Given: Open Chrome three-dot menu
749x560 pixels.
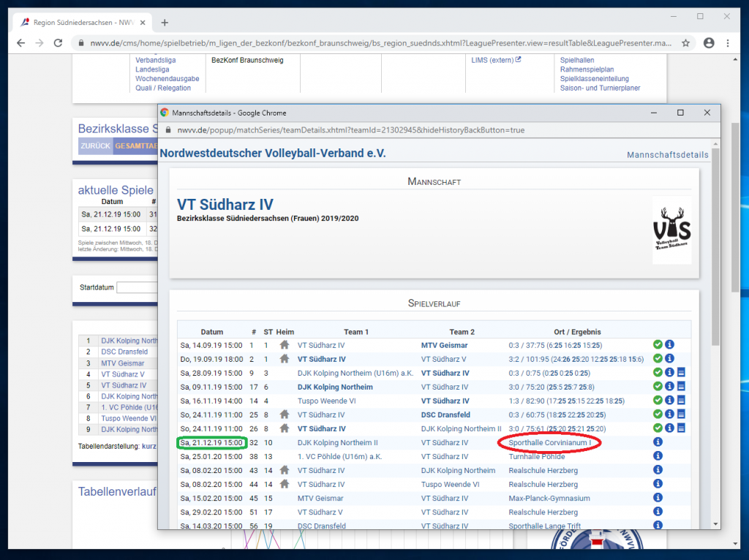Looking at the screenshot, I should pyautogui.click(x=728, y=43).
